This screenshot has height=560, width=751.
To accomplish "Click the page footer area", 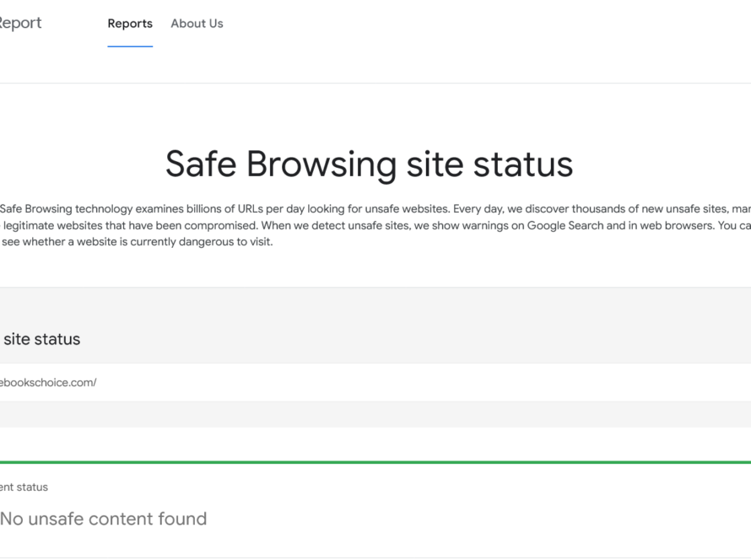I will pyautogui.click(x=375, y=557).
